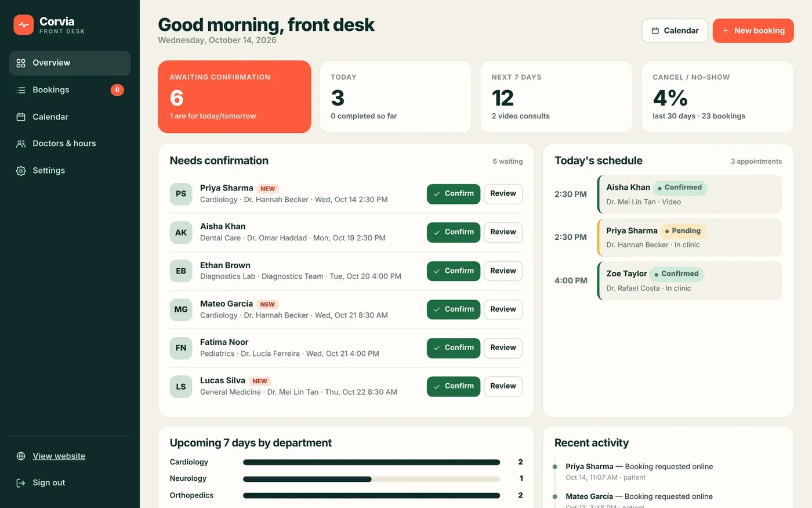Click the Cardiology department progress bar
Viewport: 812px width, 508px height.
(x=371, y=463)
